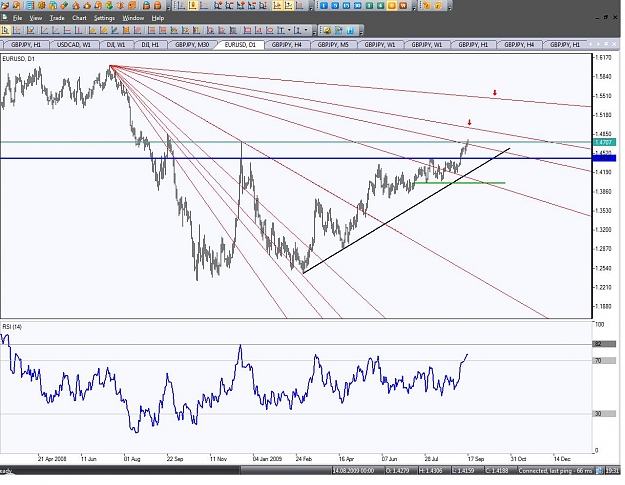Click the connection status icon in status bar
625x485 pixels.
click(x=599, y=471)
